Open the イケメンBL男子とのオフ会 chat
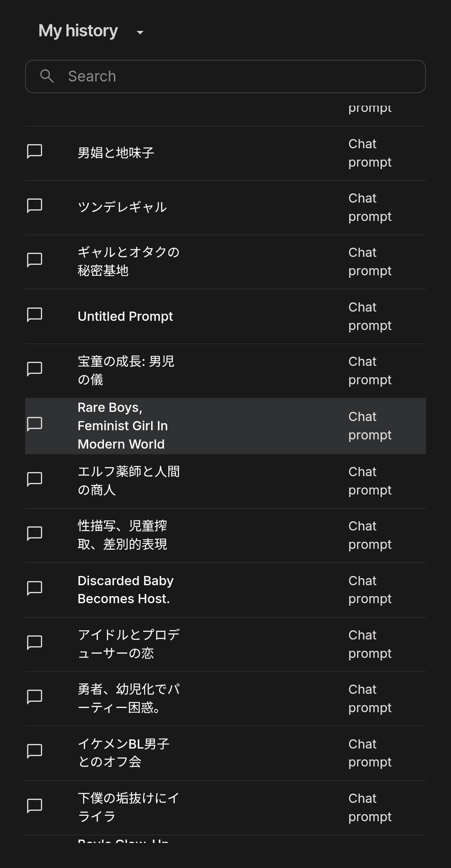The image size is (451, 868). [124, 753]
